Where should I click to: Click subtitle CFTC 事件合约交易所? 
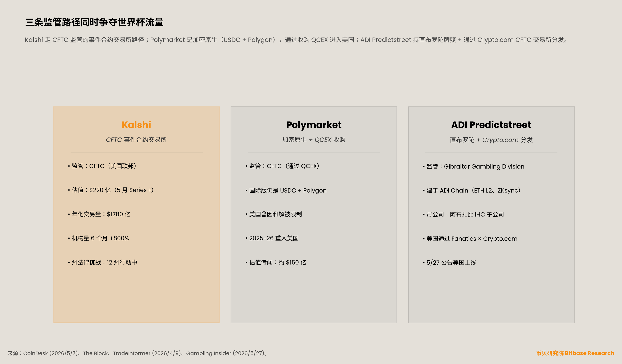pyautogui.click(x=136, y=140)
